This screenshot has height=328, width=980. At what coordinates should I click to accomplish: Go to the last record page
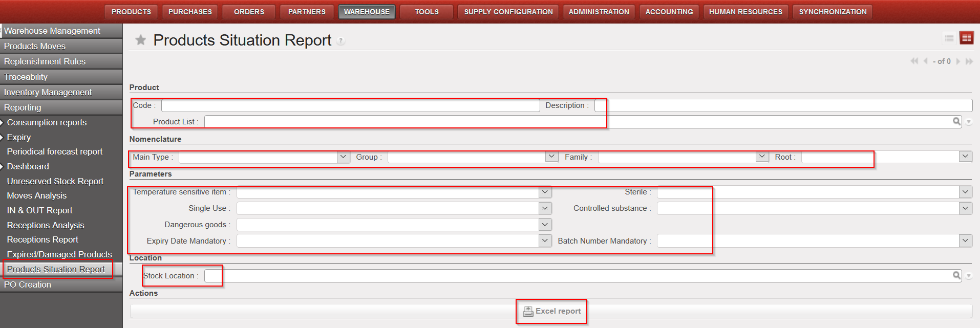point(969,61)
